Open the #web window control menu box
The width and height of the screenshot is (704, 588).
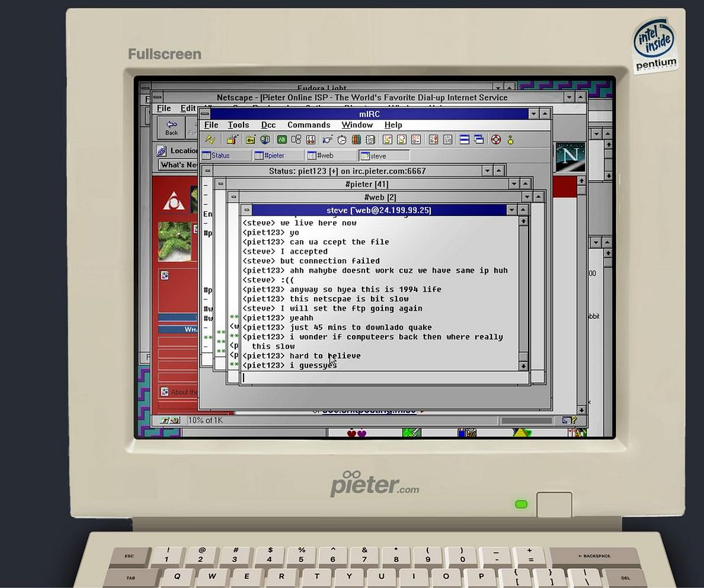click(234, 196)
